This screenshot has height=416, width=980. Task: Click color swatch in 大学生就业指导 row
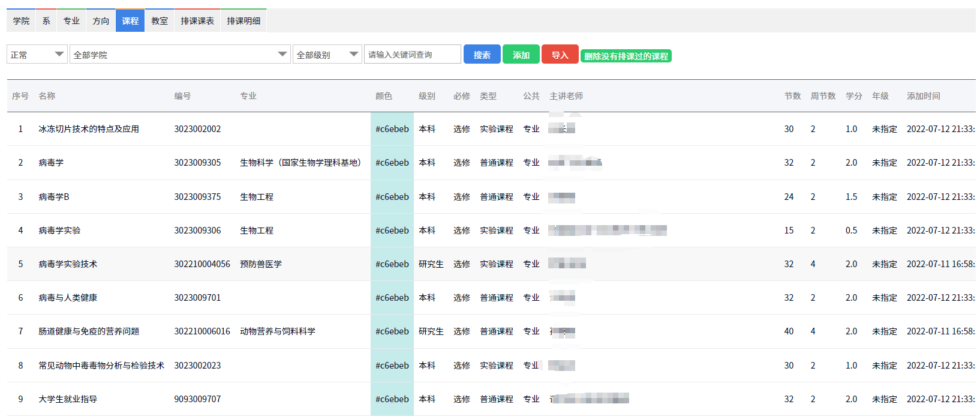(x=392, y=399)
